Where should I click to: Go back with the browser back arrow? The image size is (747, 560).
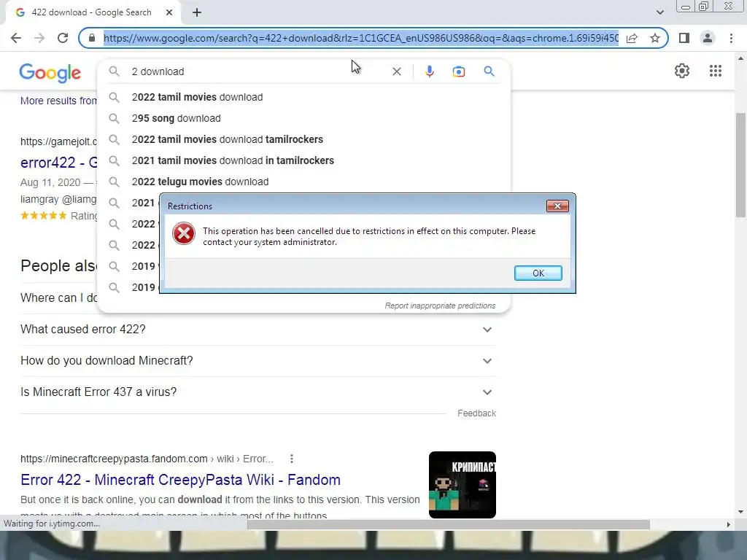16,38
